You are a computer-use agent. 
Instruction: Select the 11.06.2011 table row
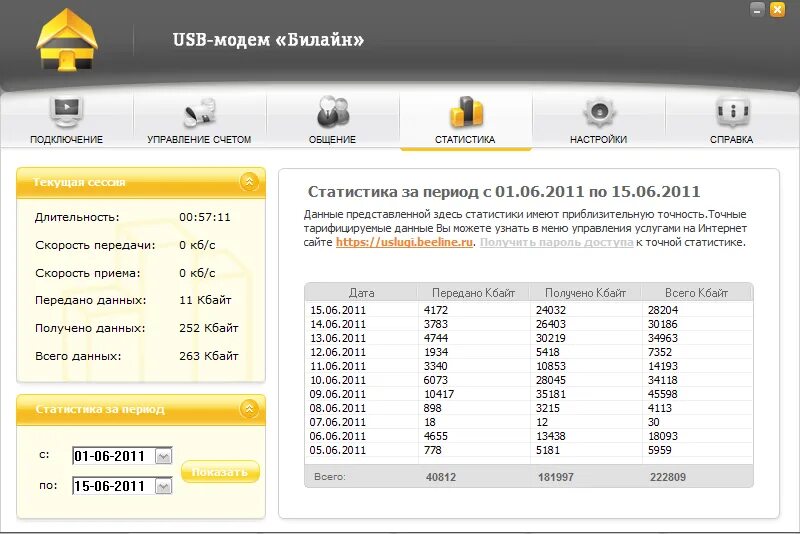point(529,366)
